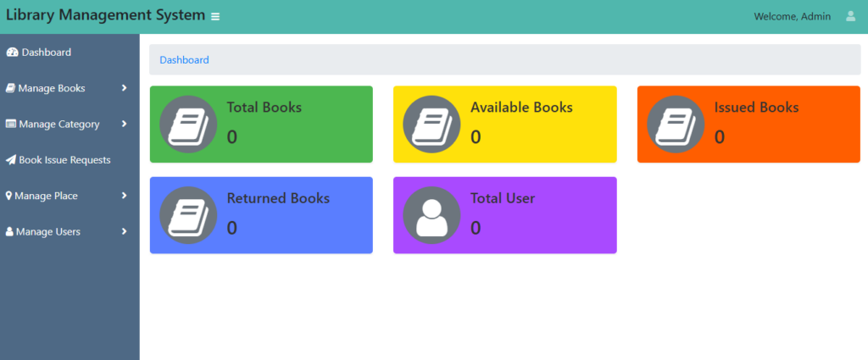Viewport: 868px width, 360px height.
Task: Open the Manage Category menu item
Action: coord(70,124)
